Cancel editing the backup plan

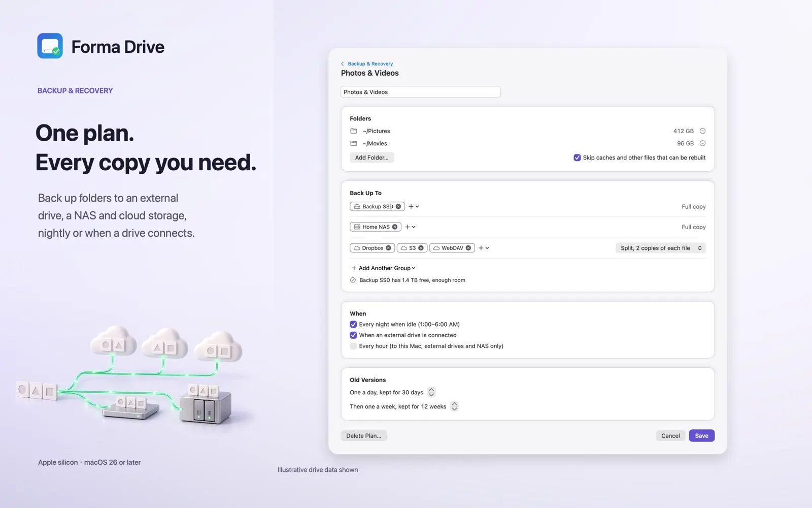(670, 436)
